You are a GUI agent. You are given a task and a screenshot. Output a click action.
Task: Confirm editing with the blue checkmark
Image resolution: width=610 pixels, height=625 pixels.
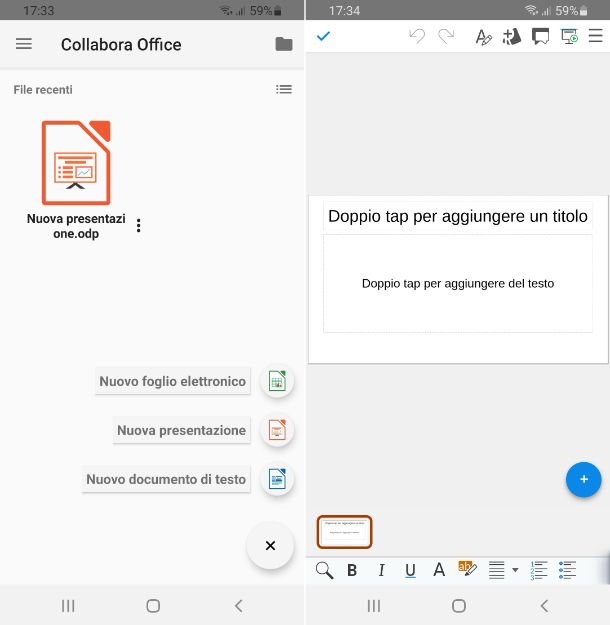[323, 36]
